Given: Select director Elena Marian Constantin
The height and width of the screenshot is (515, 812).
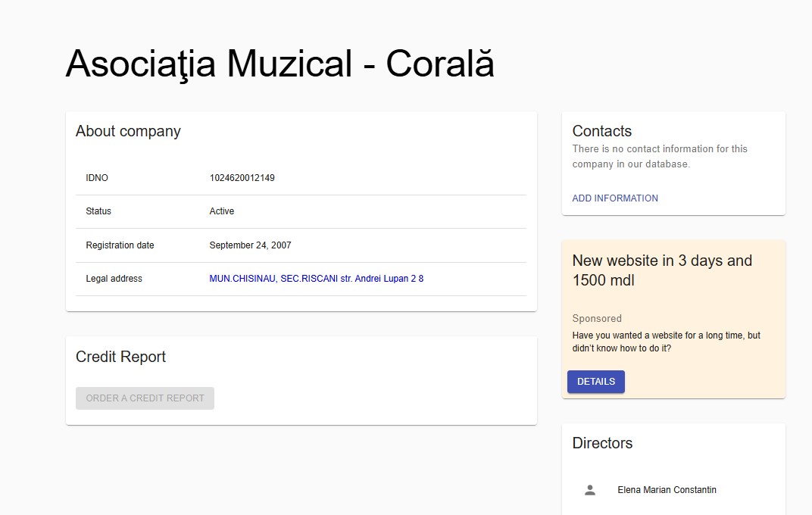Looking at the screenshot, I should coord(667,490).
